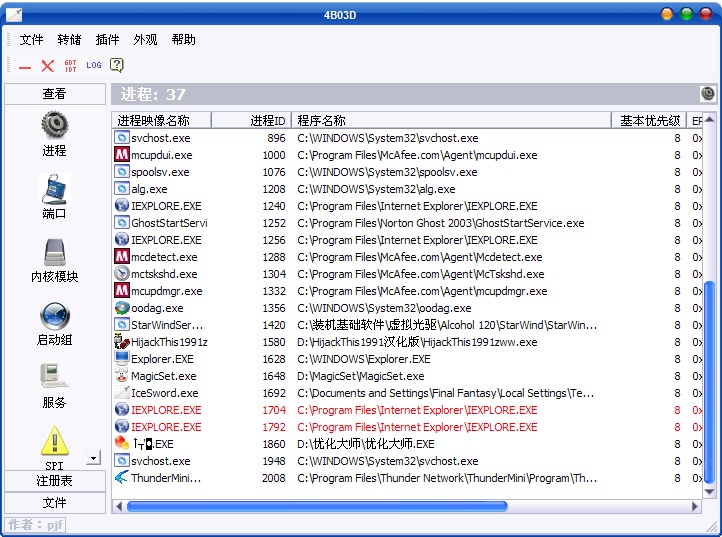
Task: Click horizontal scrollbar left arrow
Action: point(119,506)
